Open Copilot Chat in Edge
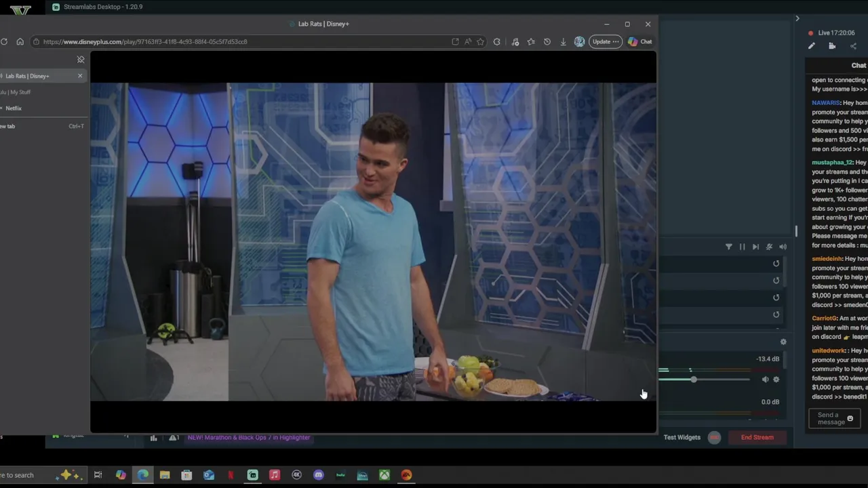The image size is (868, 488). (x=639, y=41)
